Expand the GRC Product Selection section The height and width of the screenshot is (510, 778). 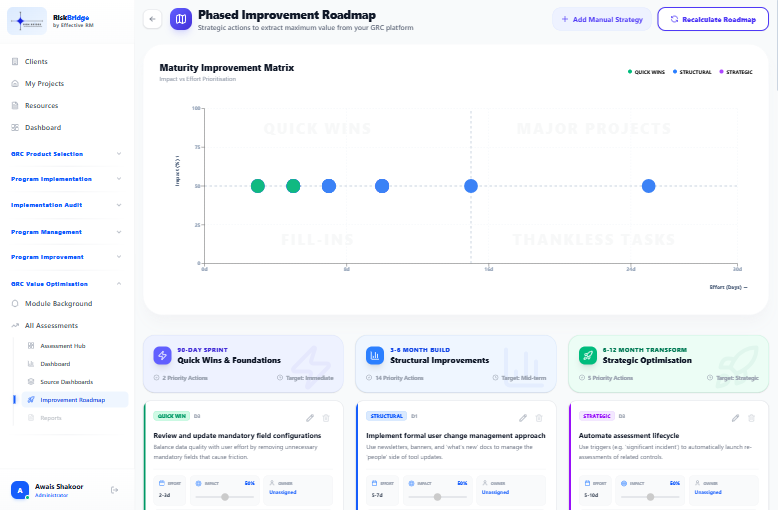click(x=66, y=154)
